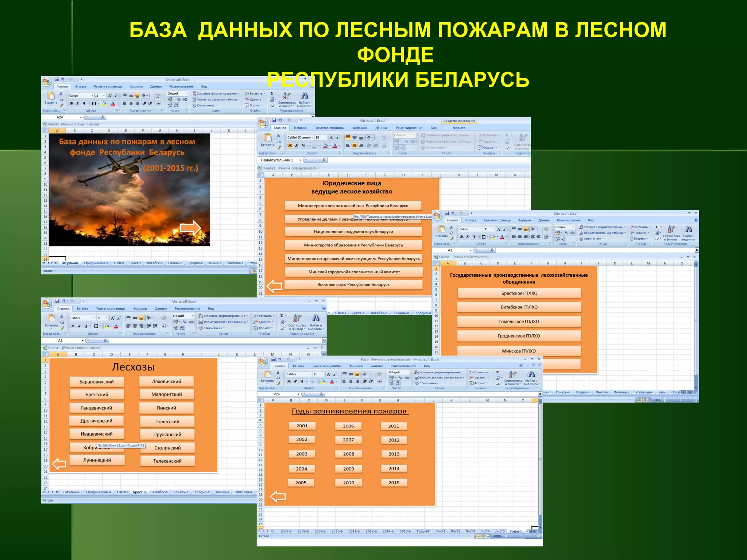The image size is (747, 560).
Task: Open the Данные tab in the Лесхозы window
Action: [161, 308]
